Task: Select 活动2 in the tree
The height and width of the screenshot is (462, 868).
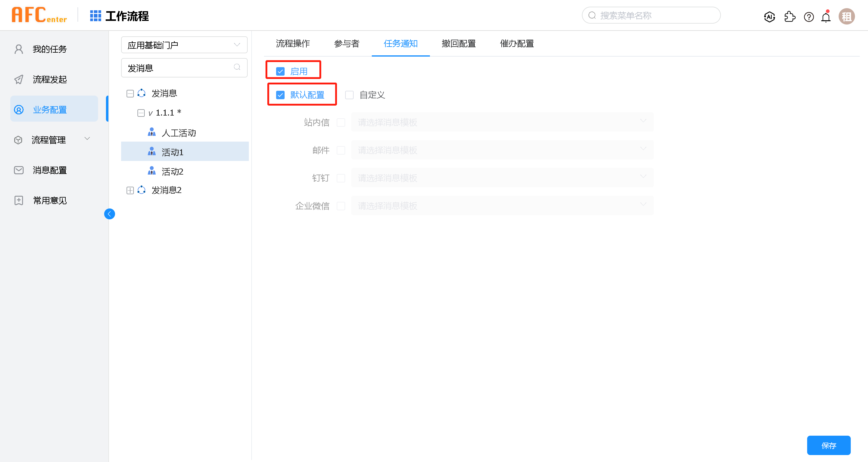Action: click(x=172, y=172)
